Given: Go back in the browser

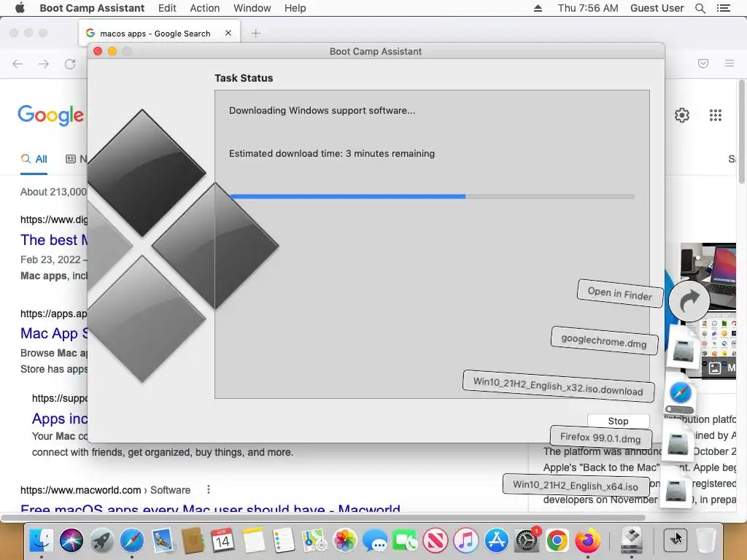Looking at the screenshot, I should (x=18, y=64).
